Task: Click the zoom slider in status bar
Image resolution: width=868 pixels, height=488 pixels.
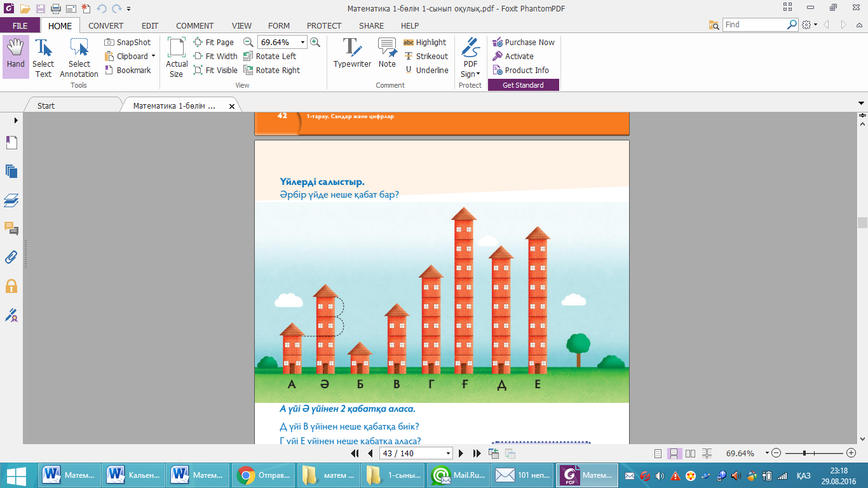Action: [804, 453]
